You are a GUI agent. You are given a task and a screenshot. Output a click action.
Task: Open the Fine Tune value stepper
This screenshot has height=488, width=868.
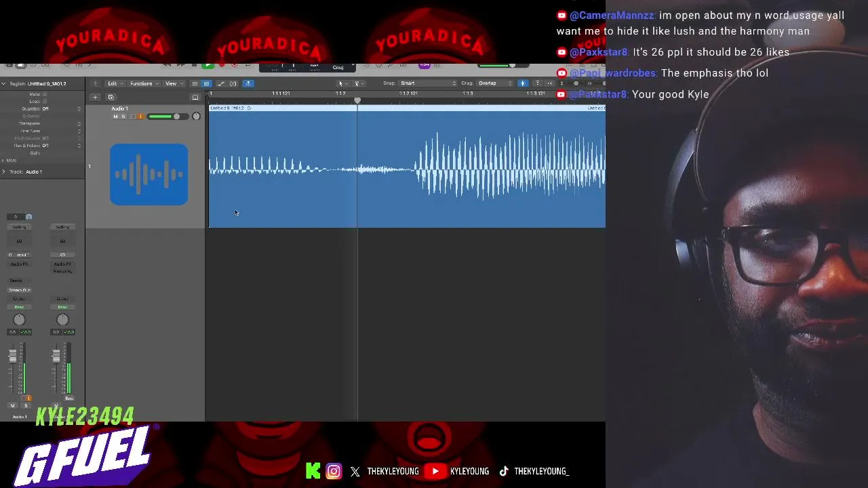tap(79, 131)
